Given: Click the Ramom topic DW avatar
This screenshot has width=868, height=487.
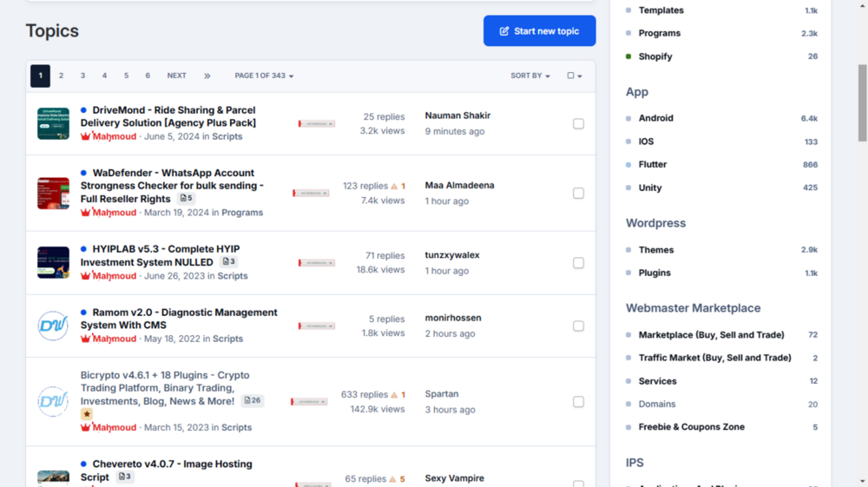Looking at the screenshot, I should pyautogui.click(x=53, y=326).
